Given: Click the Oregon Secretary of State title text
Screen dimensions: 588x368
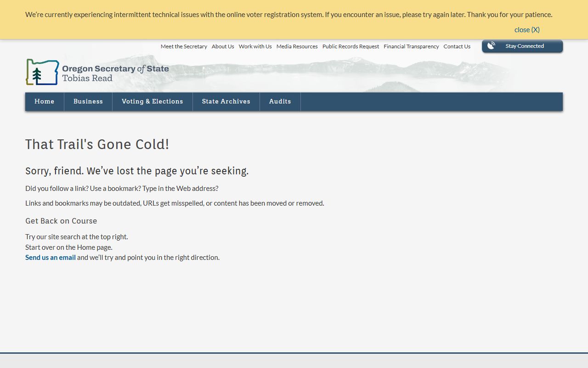Looking at the screenshot, I should tap(115, 69).
